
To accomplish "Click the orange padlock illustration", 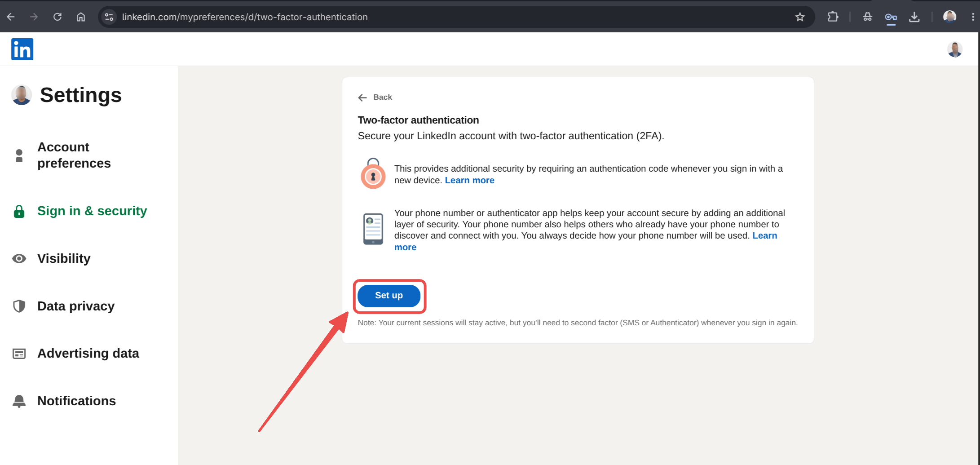I will 373,173.
